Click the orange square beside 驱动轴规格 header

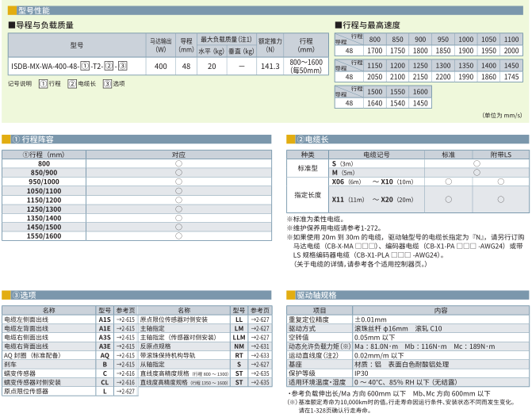(290, 296)
